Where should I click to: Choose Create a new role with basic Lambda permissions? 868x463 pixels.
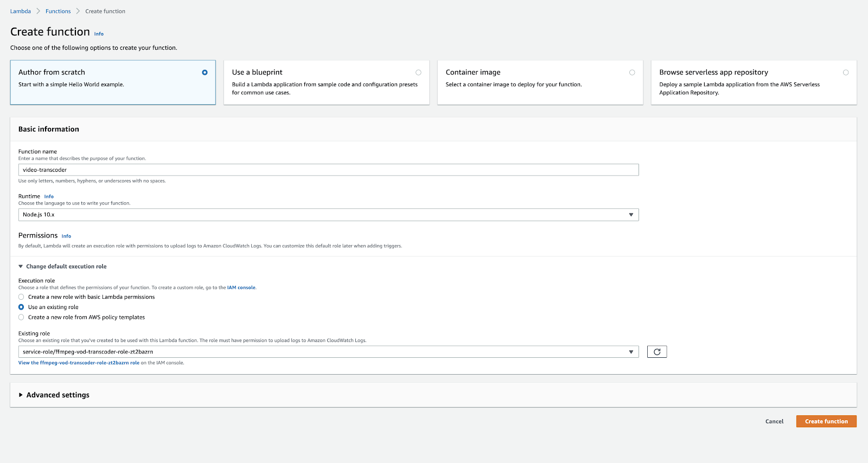21,297
